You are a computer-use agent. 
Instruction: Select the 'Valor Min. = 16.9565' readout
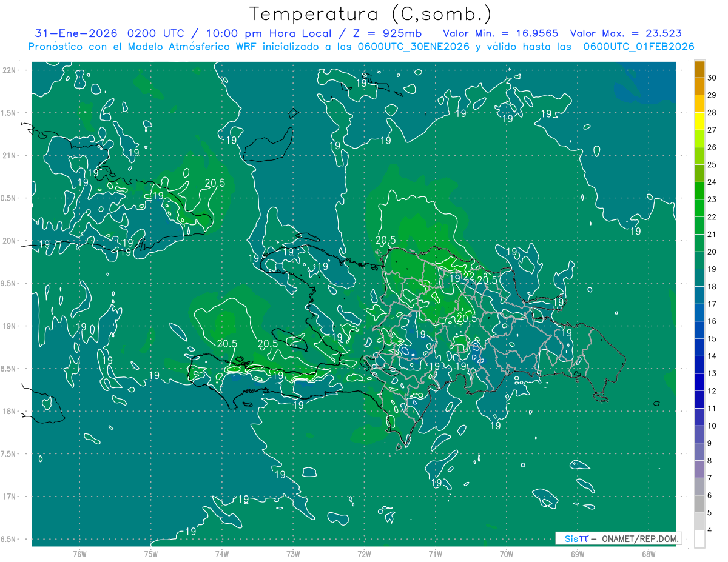[500, 33]
